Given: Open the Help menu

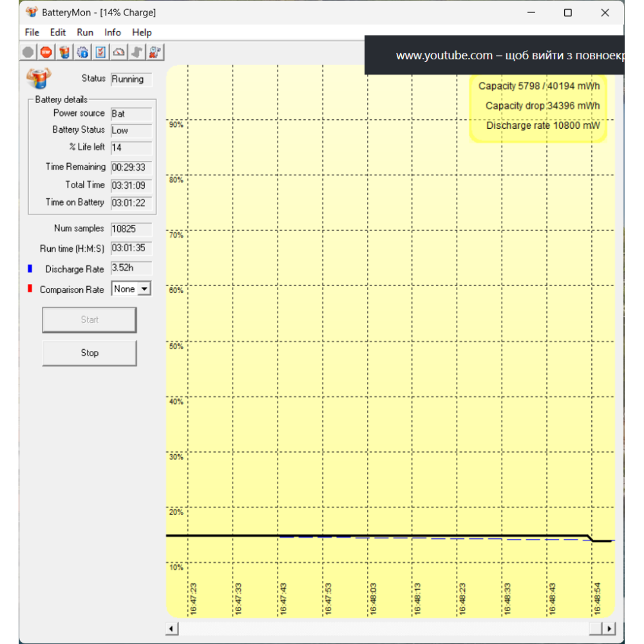Looking at the screenshot, I should click(142, 32).
